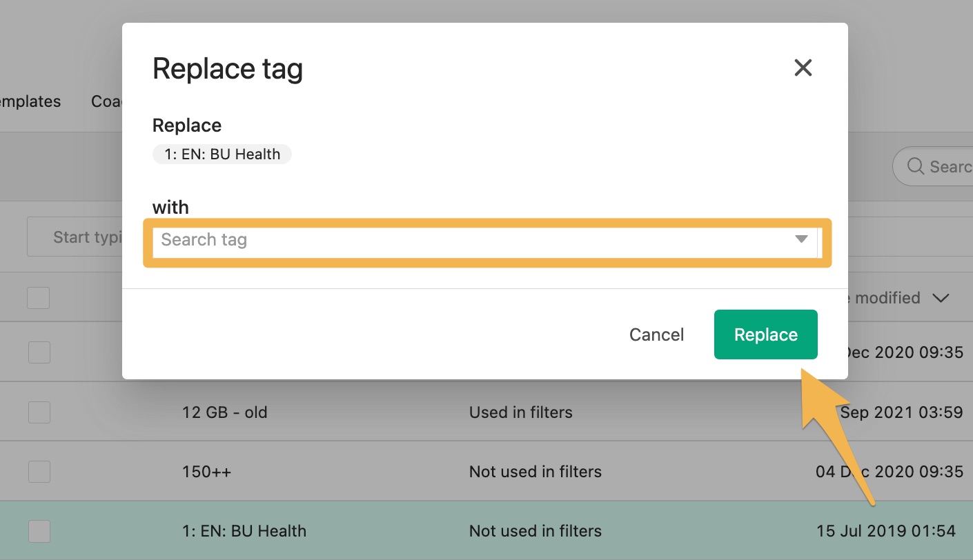Viewport: 973px width, 560px height.
Task: Close the Replace tag dialog with X
Action: pyautogui.click(x=803, y=68)
